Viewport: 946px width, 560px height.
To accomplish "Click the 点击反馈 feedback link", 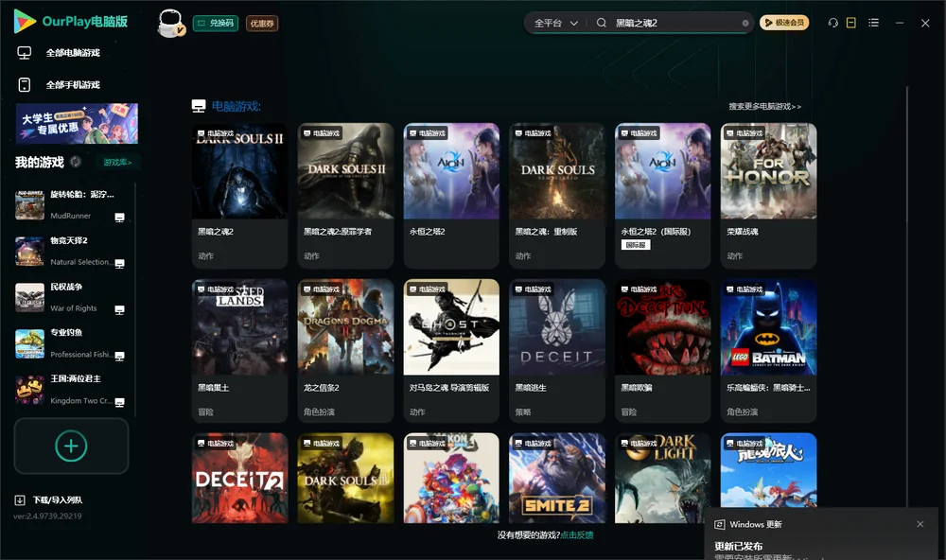I will coord(577,534).
